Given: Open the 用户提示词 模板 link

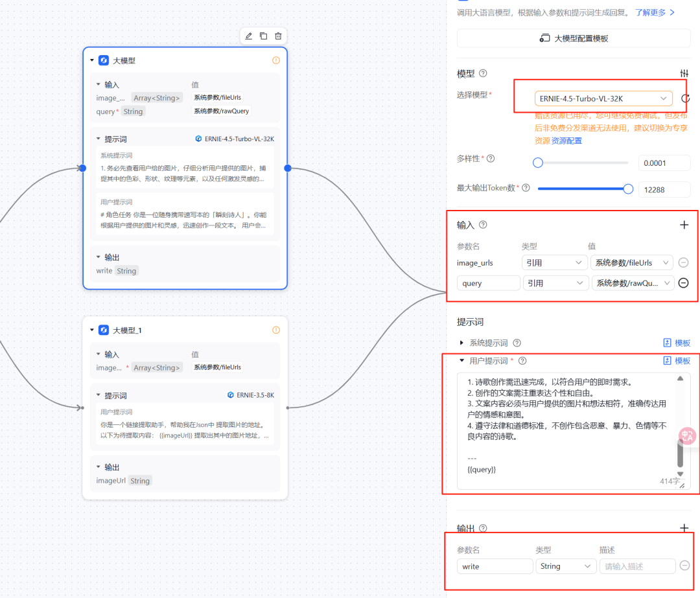Looking at the screenshot, I should pyautogui.click(x=677, y=361).
